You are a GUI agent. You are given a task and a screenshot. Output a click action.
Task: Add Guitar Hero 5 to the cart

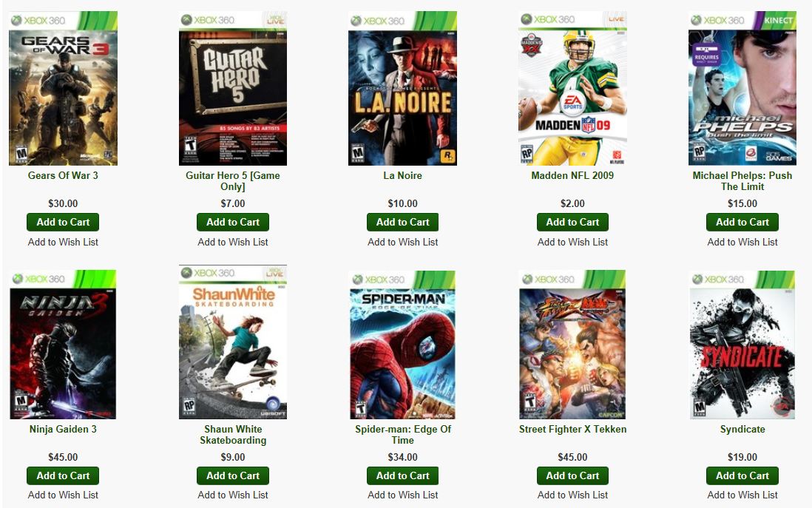(232, 222)
